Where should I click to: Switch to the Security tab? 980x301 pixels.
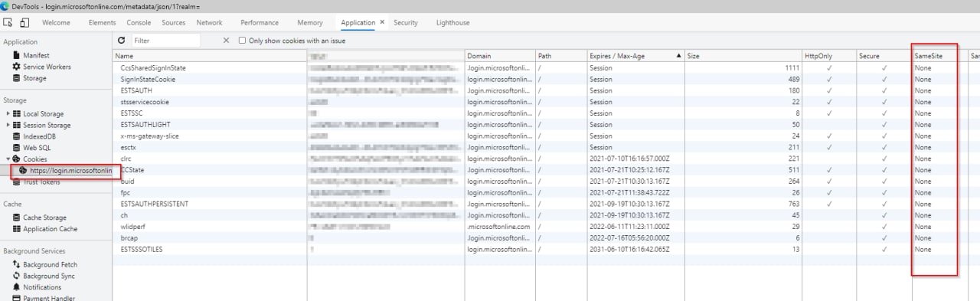pyautogui.click(x=406, y=23)
